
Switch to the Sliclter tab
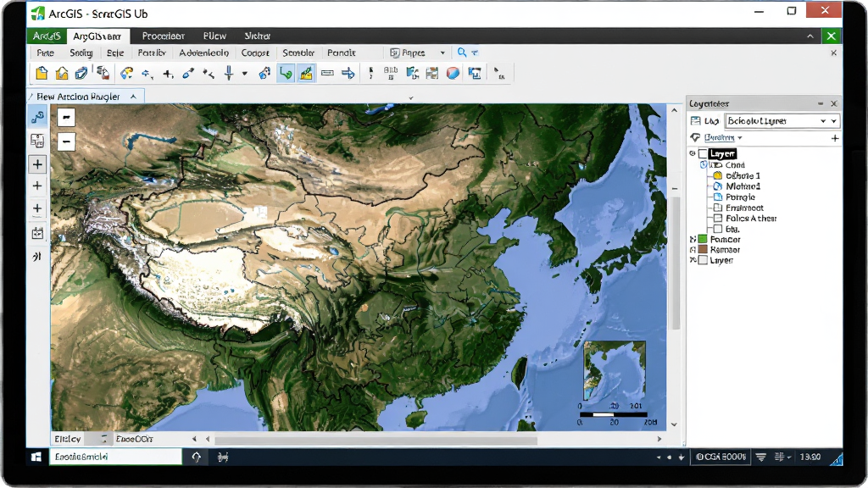[258, 36]
